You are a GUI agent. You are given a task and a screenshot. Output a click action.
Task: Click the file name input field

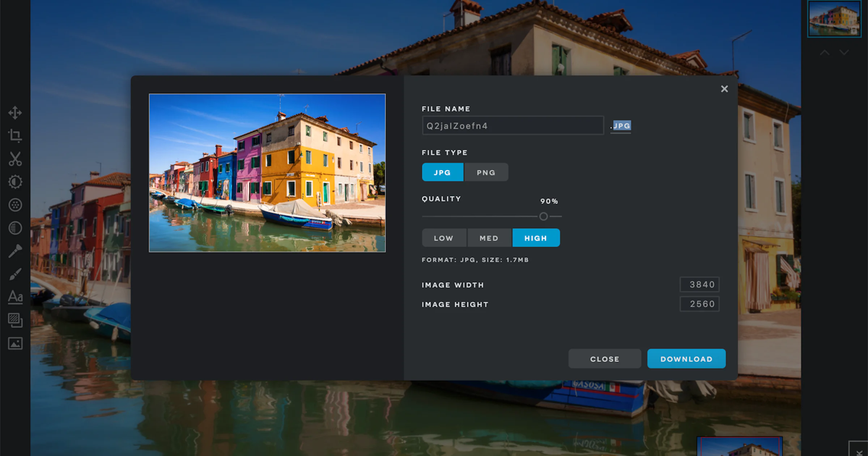512,126
